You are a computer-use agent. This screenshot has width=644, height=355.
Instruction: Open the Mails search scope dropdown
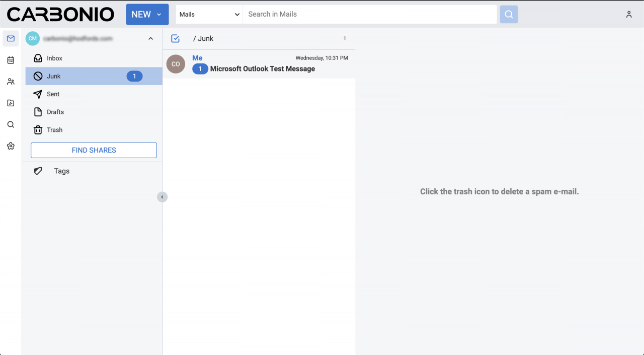coord(209,14)
